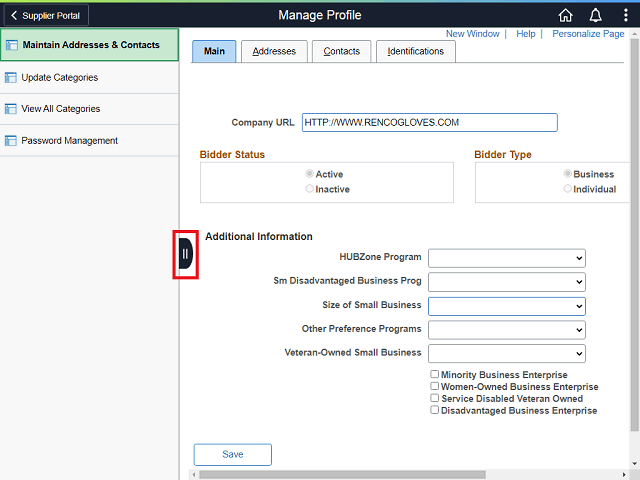Image resolution: width=640 pixels, height=480 pixels.
Task: Expand Size of Small Business dropdown
Action: pos(507,306)
